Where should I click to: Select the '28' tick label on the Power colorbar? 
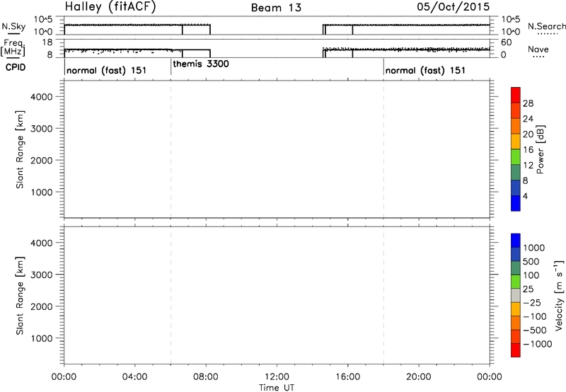[528, 103]
